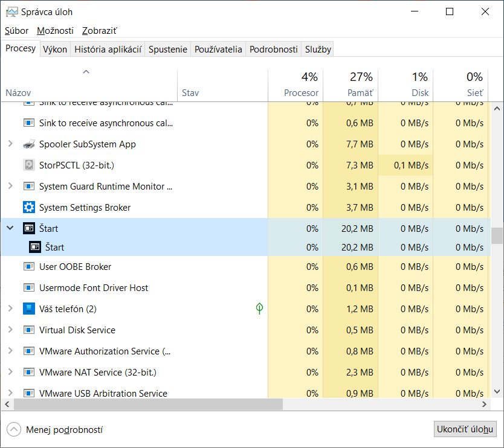Open the Možnosti menu
Screen dimensions: 504x448
click(x=55, y=31)
